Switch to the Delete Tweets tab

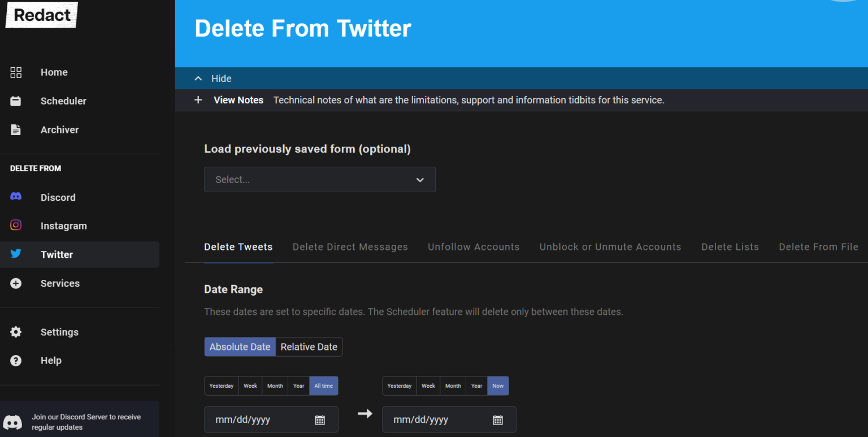[x=238, y=247]
